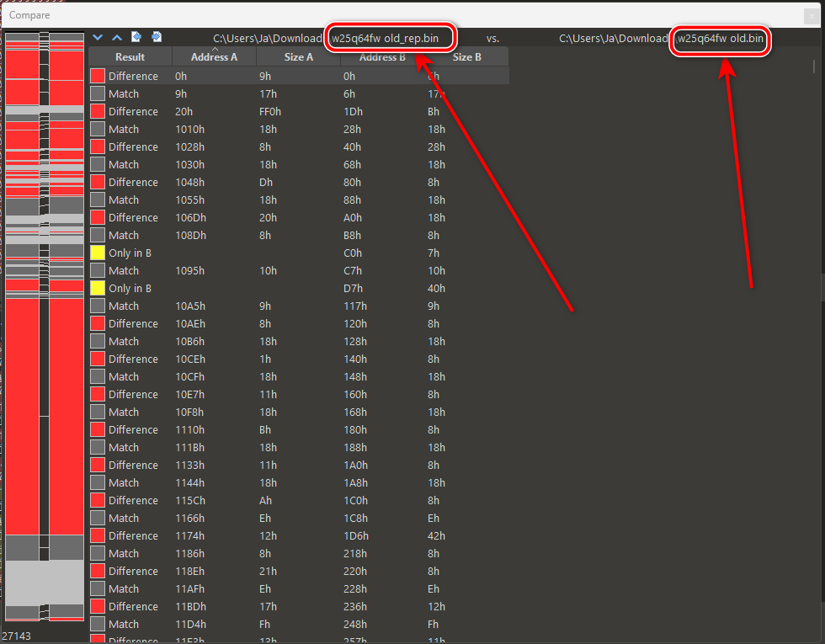This screenshot has height=644, width=825.
Task: Sort by the Address A column header
Action: click(214, 57)
